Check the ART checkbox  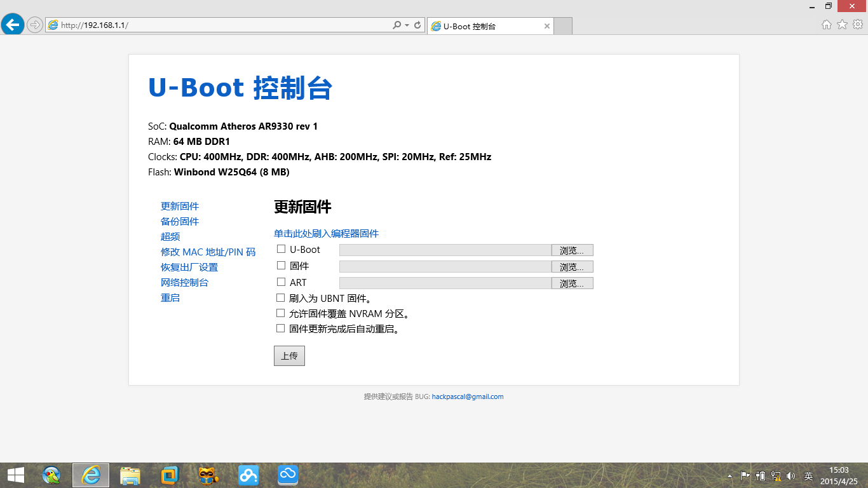[x=281, y=282]
